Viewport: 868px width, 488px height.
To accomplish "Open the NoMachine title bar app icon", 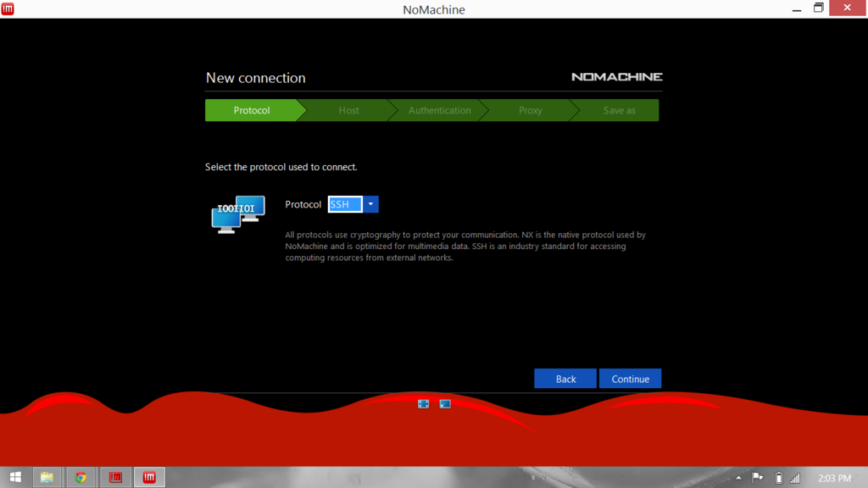I will pos(8,8).
